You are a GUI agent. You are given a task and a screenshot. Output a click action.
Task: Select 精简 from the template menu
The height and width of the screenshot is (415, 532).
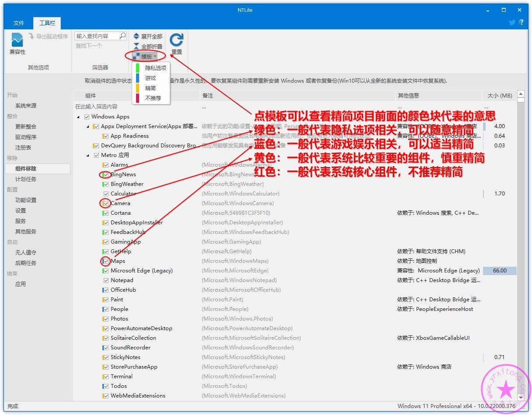pyautogui.click(x=151, y=88)
